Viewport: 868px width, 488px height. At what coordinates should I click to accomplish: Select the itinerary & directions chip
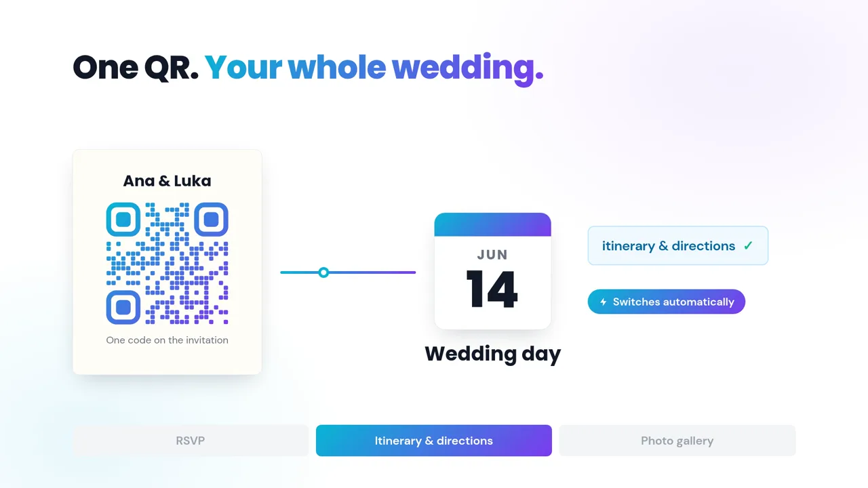678,245
